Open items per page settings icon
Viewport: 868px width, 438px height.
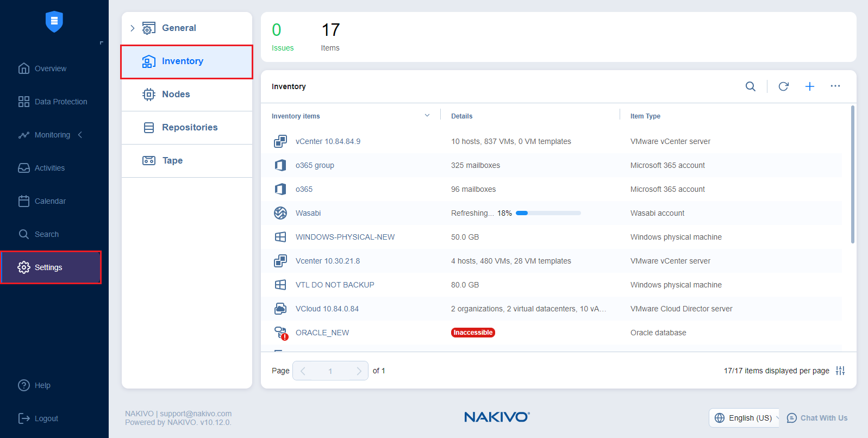[x=840, y=371]
